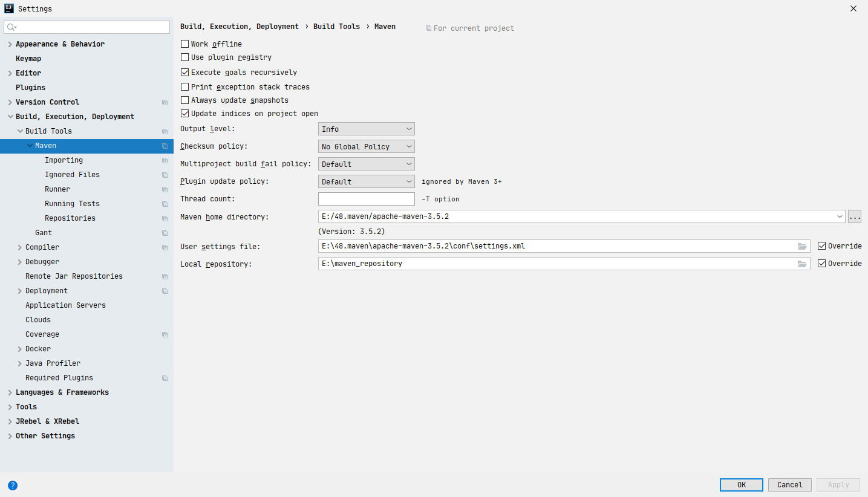This screenshot has height=497, width=868.
Task: Click project-level icon beside Running Tests
Action: click(x=165, y=204)
